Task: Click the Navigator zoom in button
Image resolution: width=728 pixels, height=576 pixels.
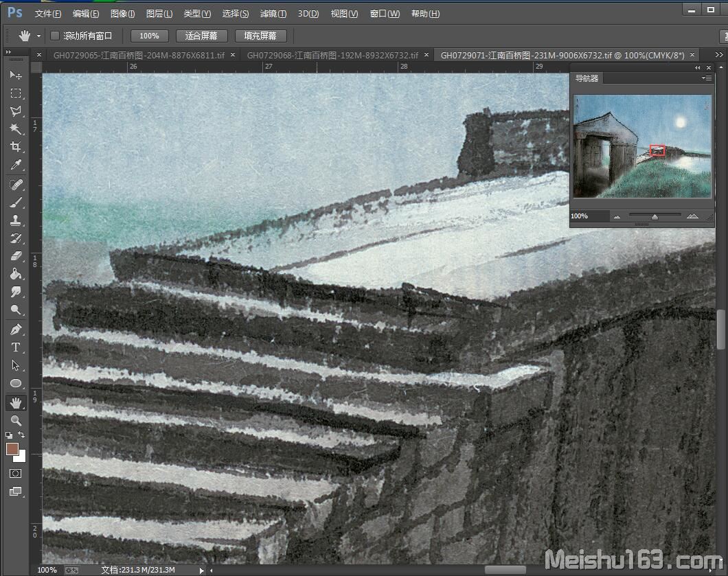Action: click(x=692, y=216)
